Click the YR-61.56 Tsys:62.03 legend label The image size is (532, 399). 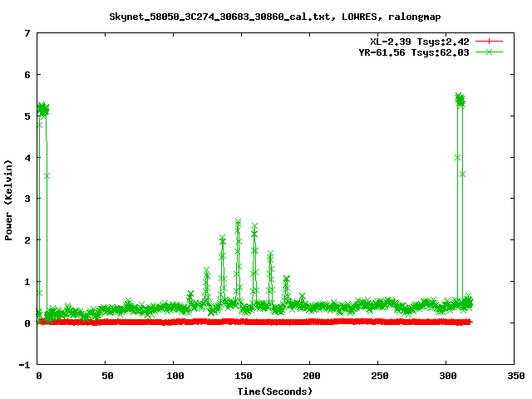pos(414,52)
